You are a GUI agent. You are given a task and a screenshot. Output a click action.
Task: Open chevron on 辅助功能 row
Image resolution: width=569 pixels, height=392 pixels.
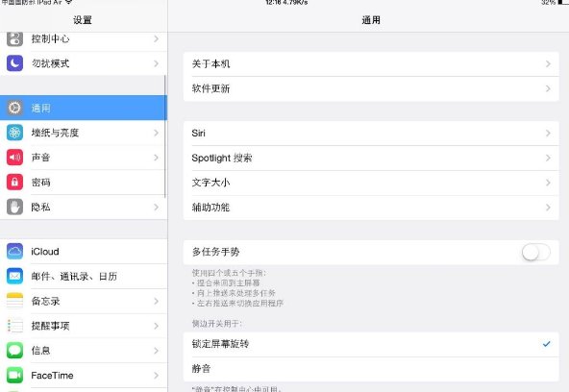click(548, 208)
